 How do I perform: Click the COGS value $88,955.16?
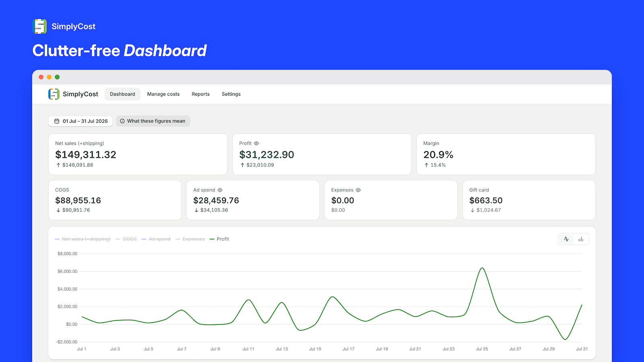(x=78, y=200)
